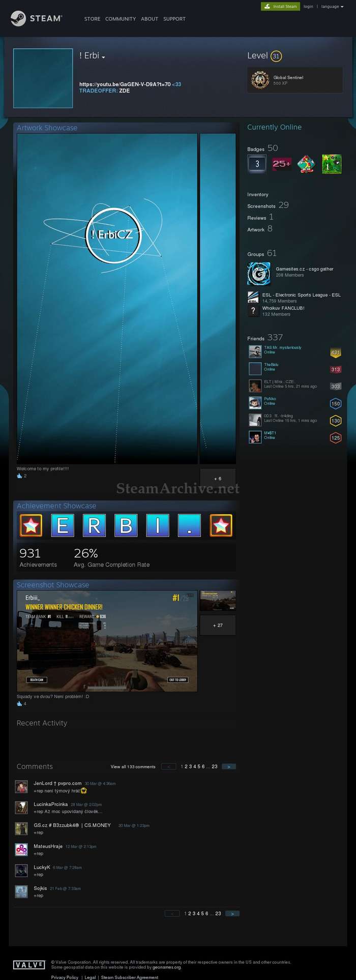The width and height of the screenshot is (356, 980).
Task: Click the +27 more screenshots button
Action: [x=218, y=625]
